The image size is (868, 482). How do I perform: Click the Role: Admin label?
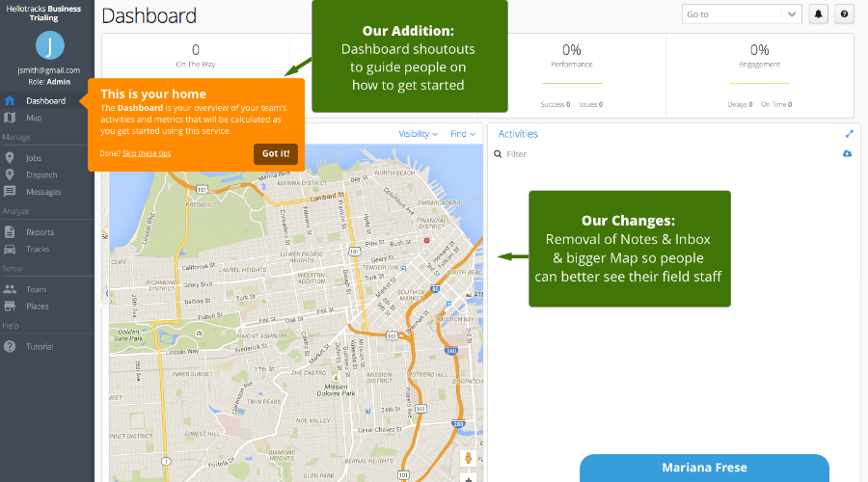tap(49, 81)
